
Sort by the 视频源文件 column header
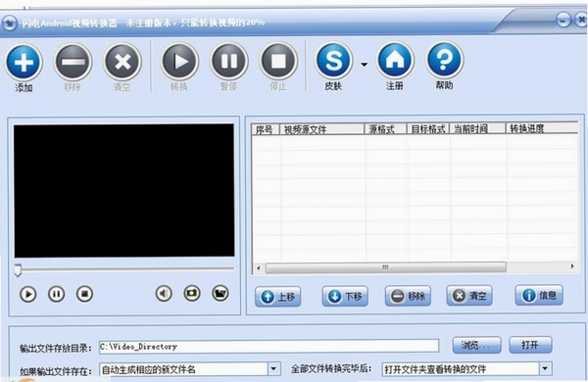coord(321,129)
